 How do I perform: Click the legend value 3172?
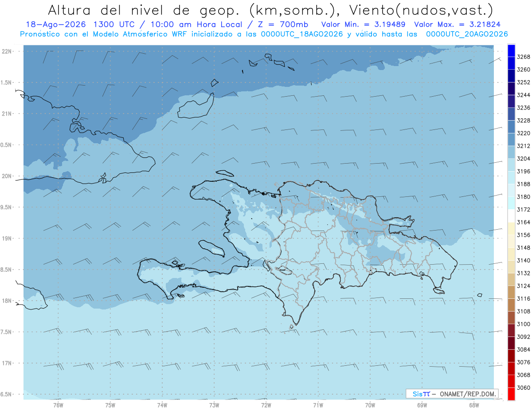click(x=524, y=209)
